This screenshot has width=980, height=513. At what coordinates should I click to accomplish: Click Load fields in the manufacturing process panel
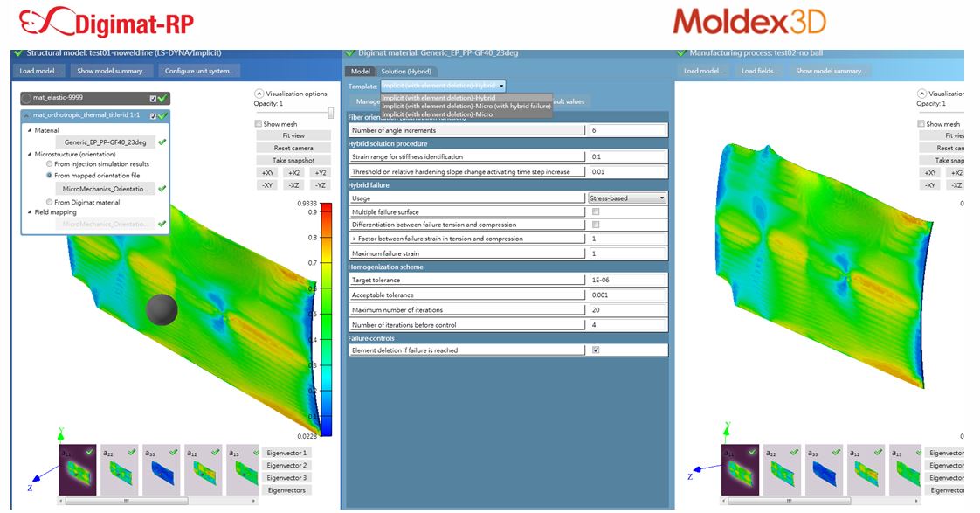(x=759, y=71)
